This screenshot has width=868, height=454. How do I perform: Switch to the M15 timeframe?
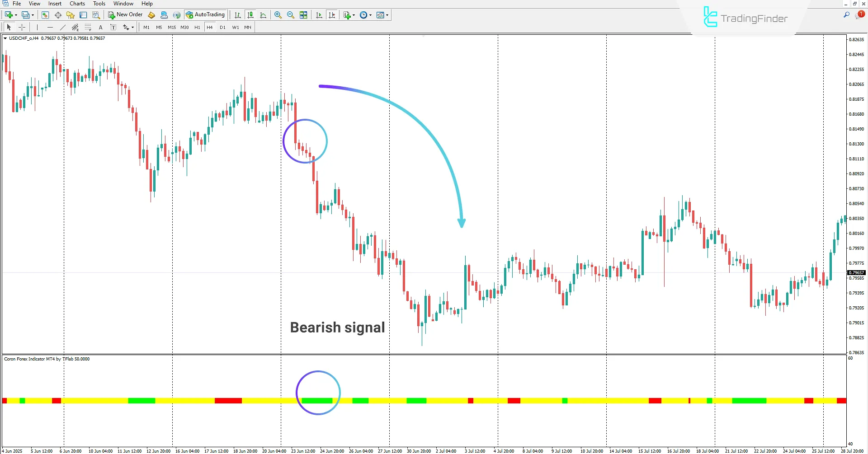coord(172,28)
